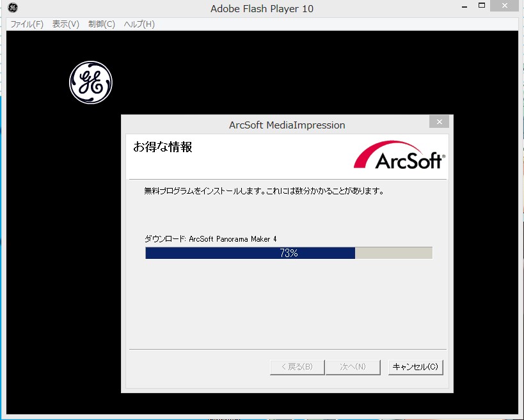Click the ダウンロード: ArcSoft Panorama Maker 4 label

tap(210, 238)
